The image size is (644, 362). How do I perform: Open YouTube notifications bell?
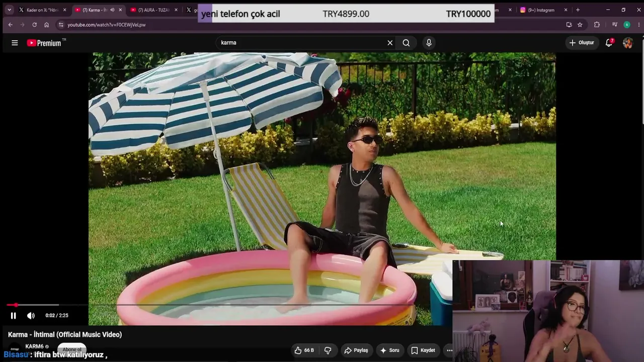[609, 43]
